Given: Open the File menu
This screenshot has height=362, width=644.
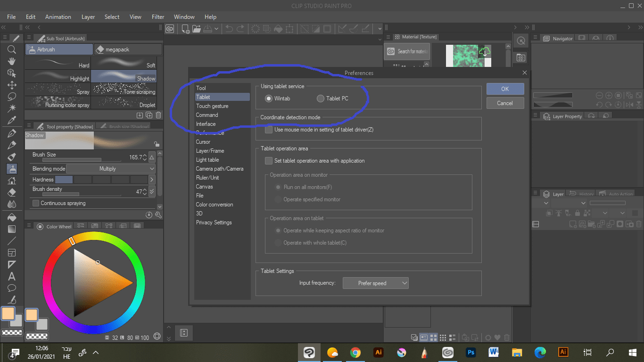Looking at the screenshot, I should click(12, 17).
